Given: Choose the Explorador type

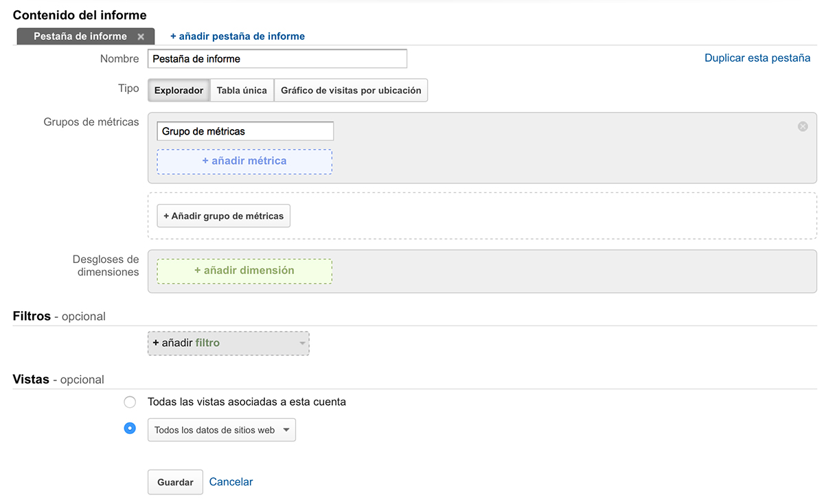Looking at the screenshot, I should point(179,91).
